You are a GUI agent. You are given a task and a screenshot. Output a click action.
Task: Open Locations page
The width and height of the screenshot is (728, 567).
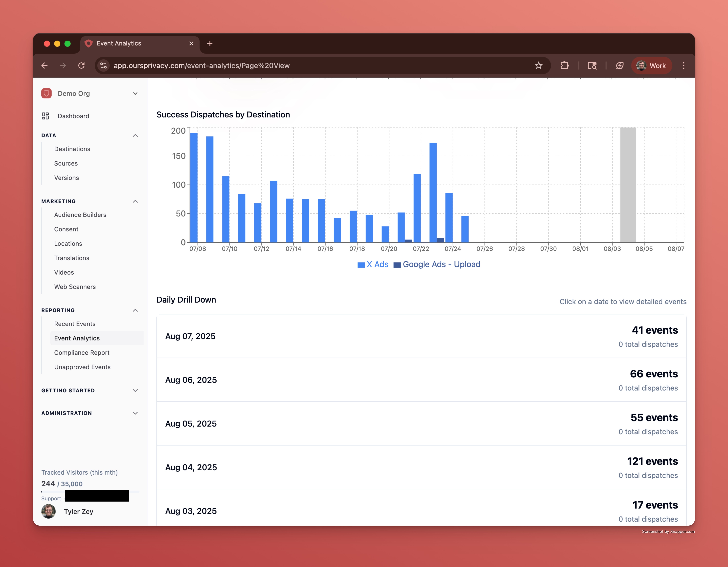pyautogui.click(x=68, y=243)
